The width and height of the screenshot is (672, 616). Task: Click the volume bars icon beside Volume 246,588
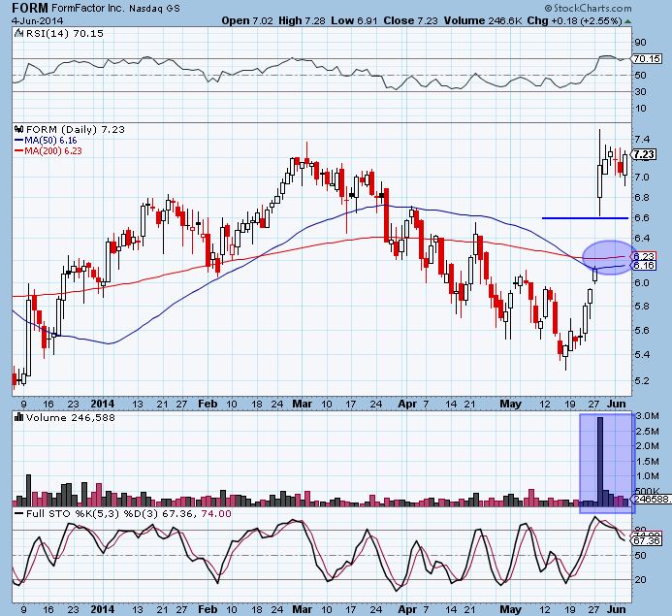18,417
